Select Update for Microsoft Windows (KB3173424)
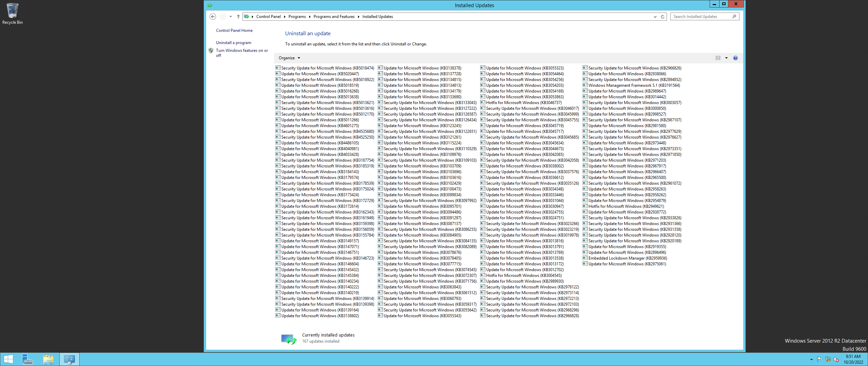Screen dimensions: 868x366 tap(317, 195)
